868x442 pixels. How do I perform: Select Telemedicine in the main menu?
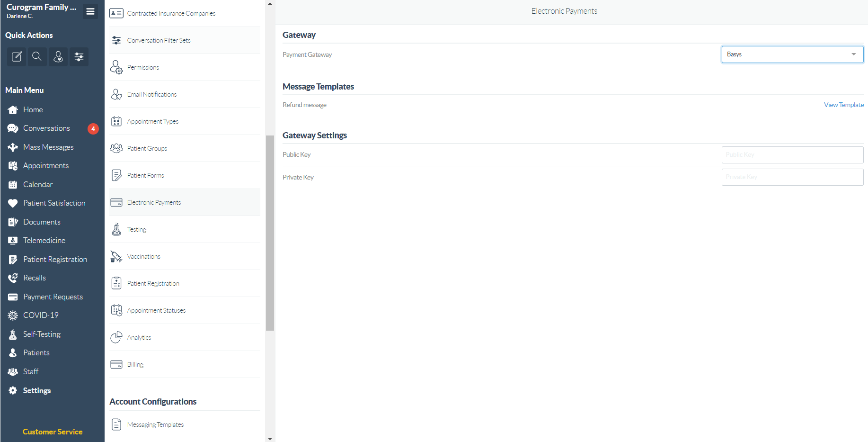pyautogui.click(x=44, y=241)
